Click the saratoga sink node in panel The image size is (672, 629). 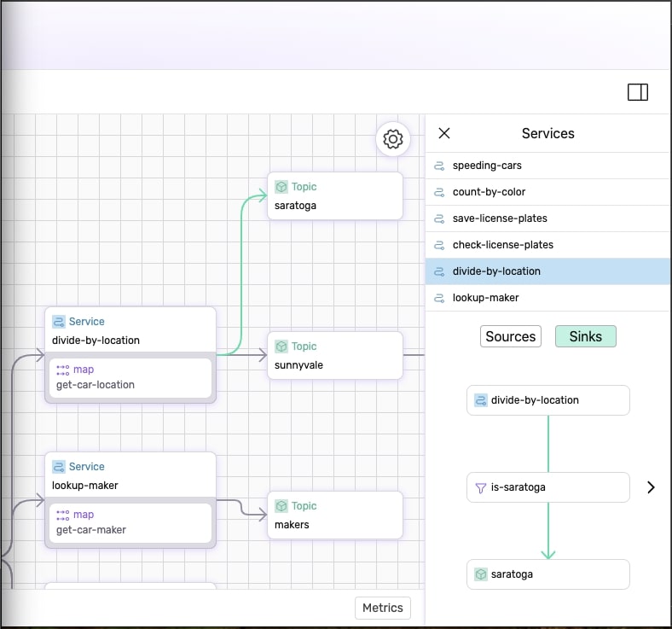547,574
